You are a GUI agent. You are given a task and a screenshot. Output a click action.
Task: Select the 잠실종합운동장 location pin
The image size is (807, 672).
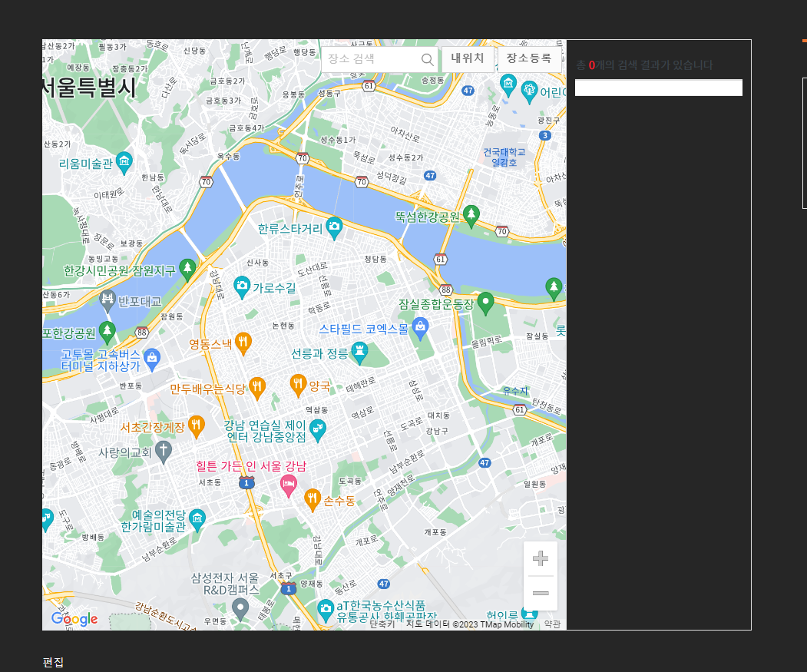[x=485, y=303]
